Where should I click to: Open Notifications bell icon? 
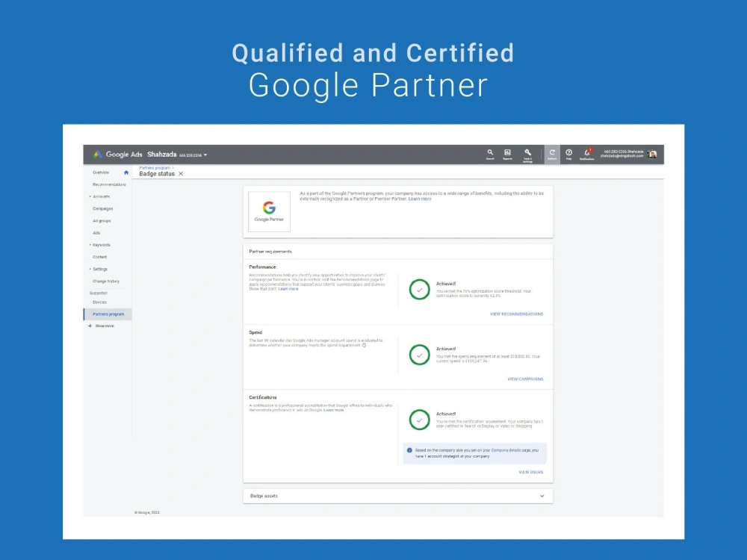pos(587,155)
